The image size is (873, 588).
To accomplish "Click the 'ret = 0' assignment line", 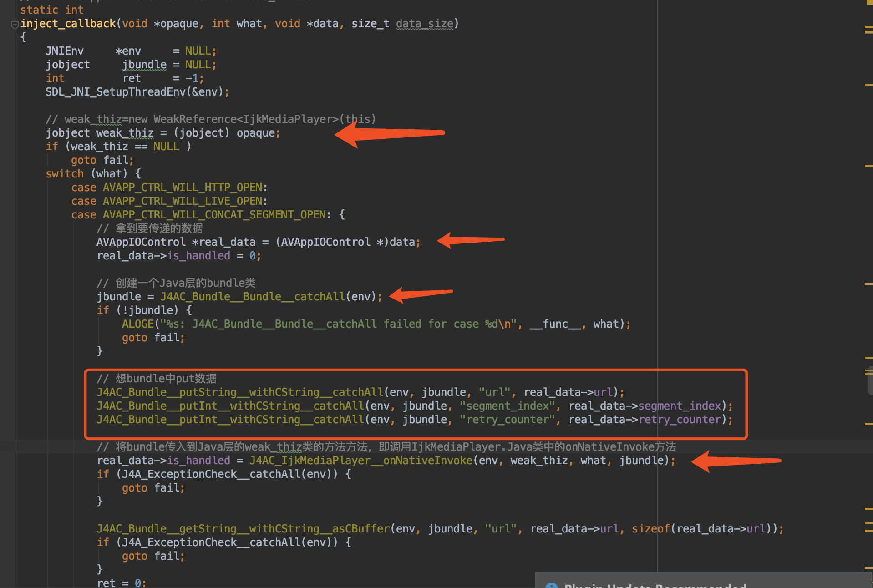I will (121, 583).
